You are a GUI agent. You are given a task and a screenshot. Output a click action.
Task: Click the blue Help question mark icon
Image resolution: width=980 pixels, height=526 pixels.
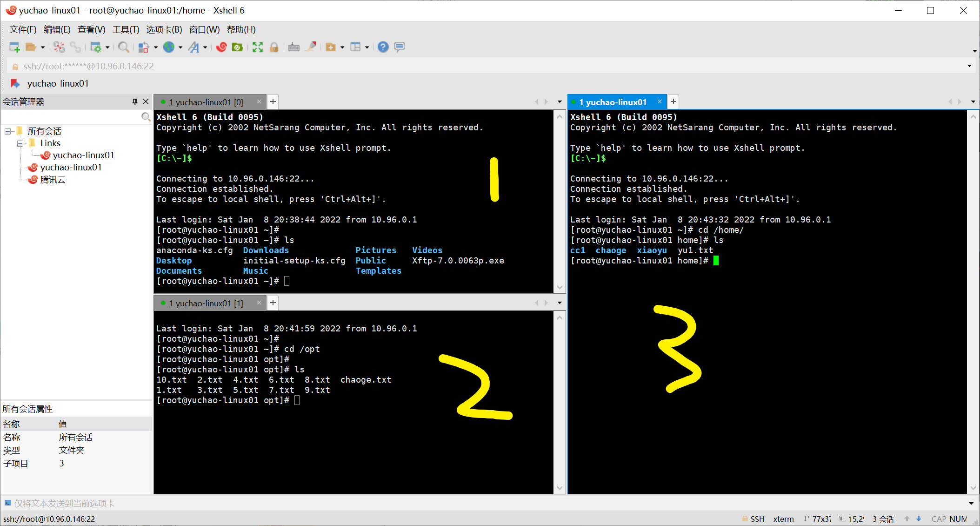point(383,47)
